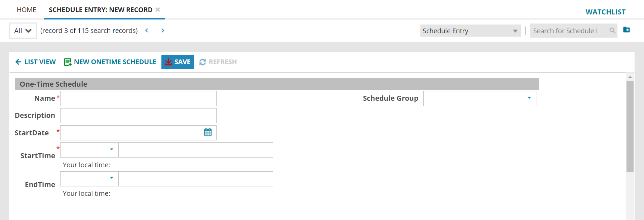644x220 pixels.
Task: Switch to the Home tab
Action: tap(27, 10)
